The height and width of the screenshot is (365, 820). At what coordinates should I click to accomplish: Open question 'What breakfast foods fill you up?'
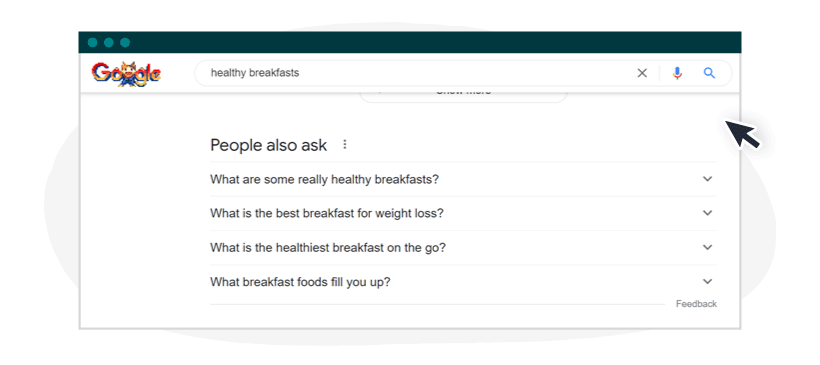tap(463, 282)
